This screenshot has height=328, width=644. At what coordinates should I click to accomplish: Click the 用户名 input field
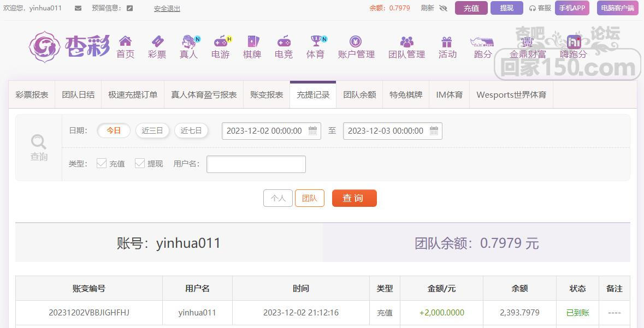pyautogui.click(x=256, y=164)
